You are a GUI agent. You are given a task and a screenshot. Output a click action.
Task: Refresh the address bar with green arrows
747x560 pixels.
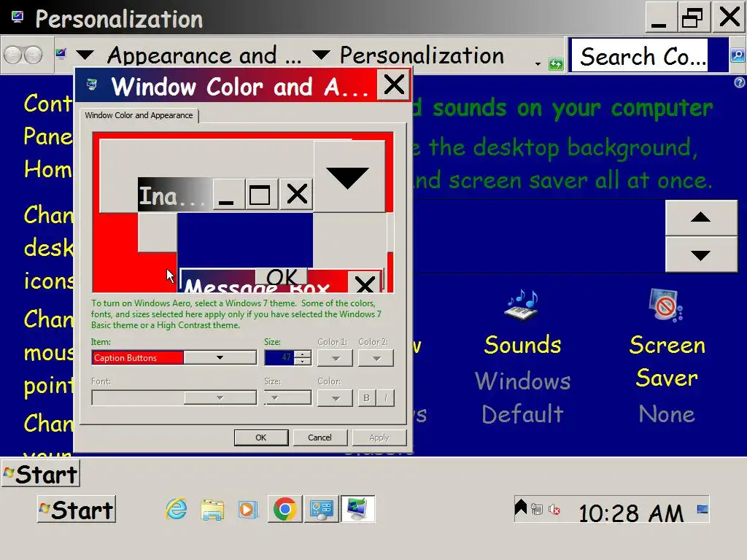pos(555,63)
